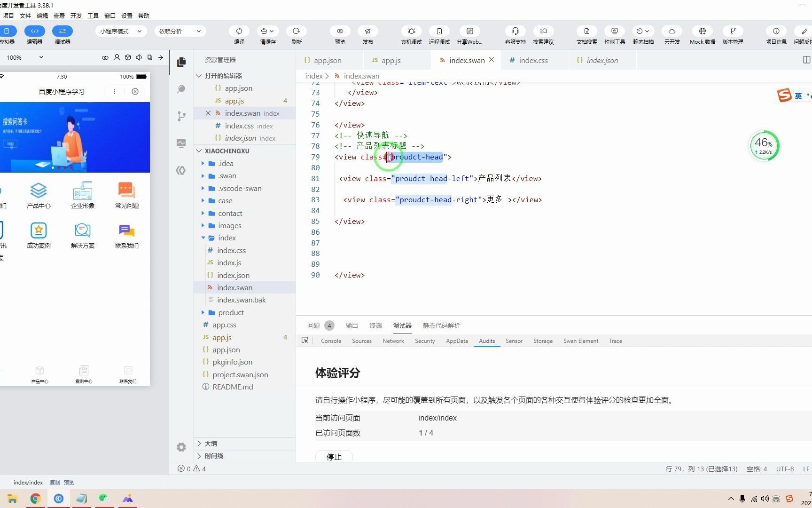
Task: Click the 搜索建议 icon
Action: 543,31
